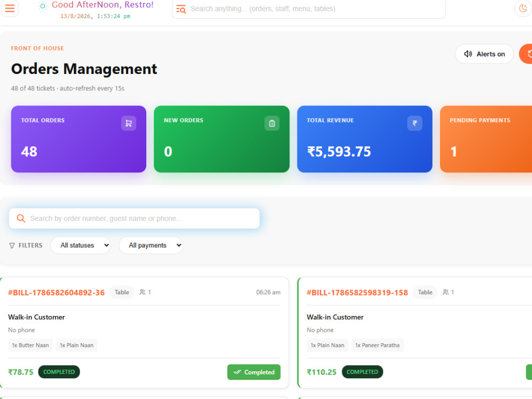Click Walk-in Customer on order -158
532x399 pixels.
tap(335, 317)
